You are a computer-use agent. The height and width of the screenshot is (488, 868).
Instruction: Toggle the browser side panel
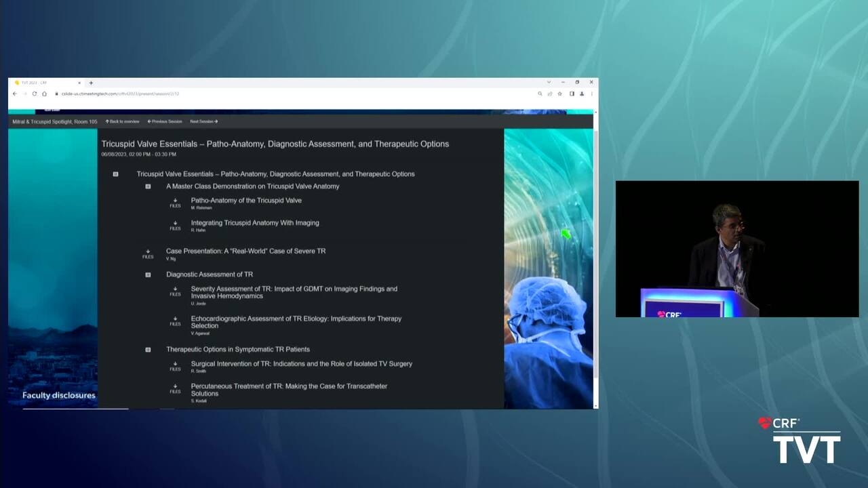tap(572, 94)
